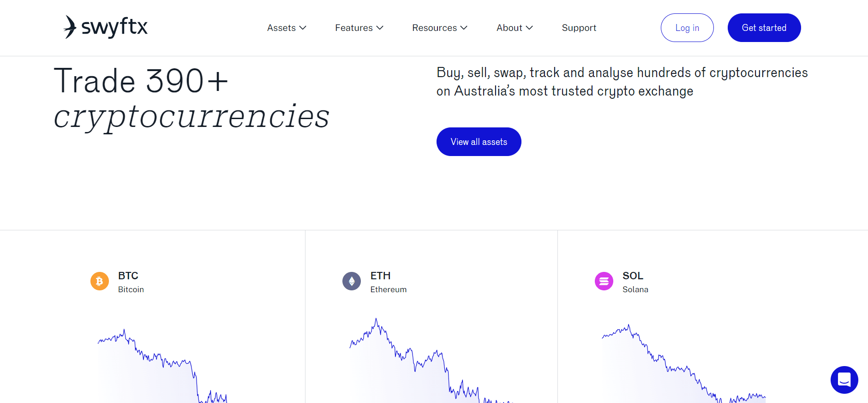Click the swyftx wordmark text
The height and width of the screenshot is (403, 868).
click(114, 27)
